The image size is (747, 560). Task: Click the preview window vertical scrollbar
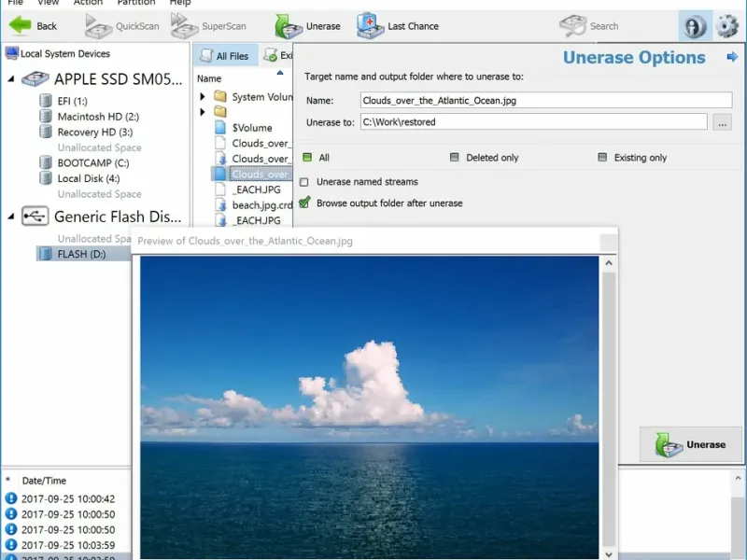(x=609, y=401)
